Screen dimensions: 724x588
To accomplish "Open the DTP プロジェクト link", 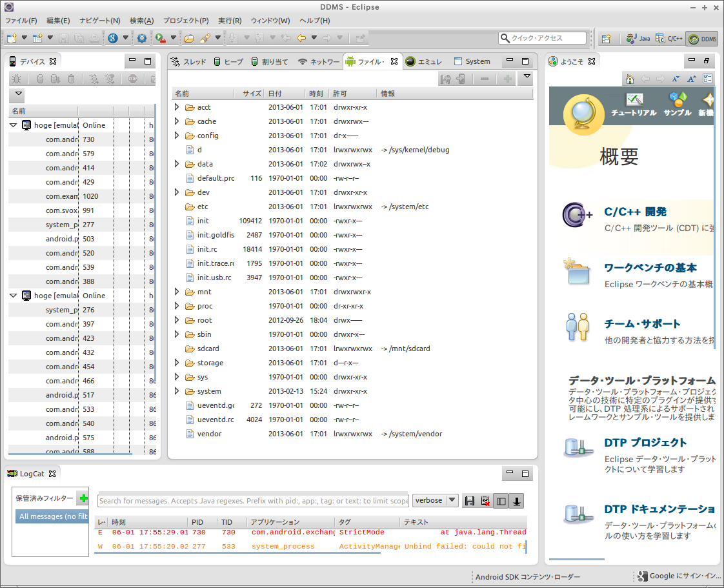I will 645,443.
